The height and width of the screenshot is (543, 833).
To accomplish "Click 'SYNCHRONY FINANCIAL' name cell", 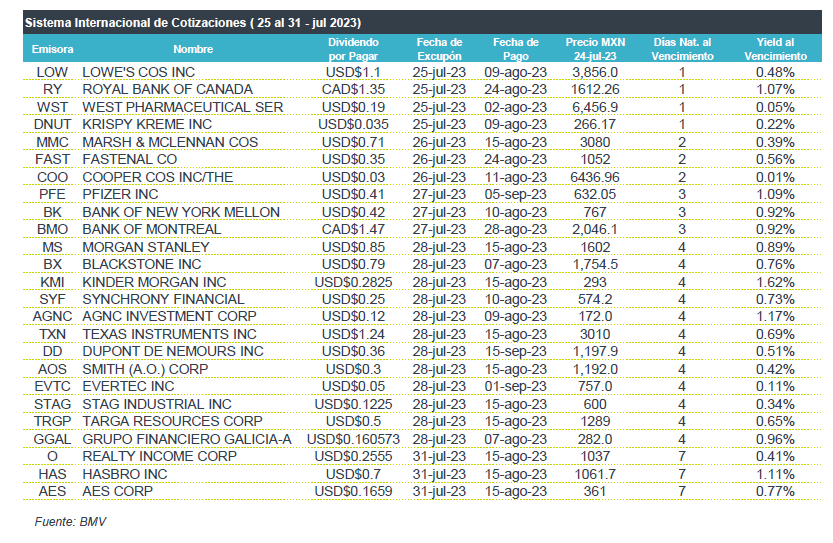I will point(164,300).
